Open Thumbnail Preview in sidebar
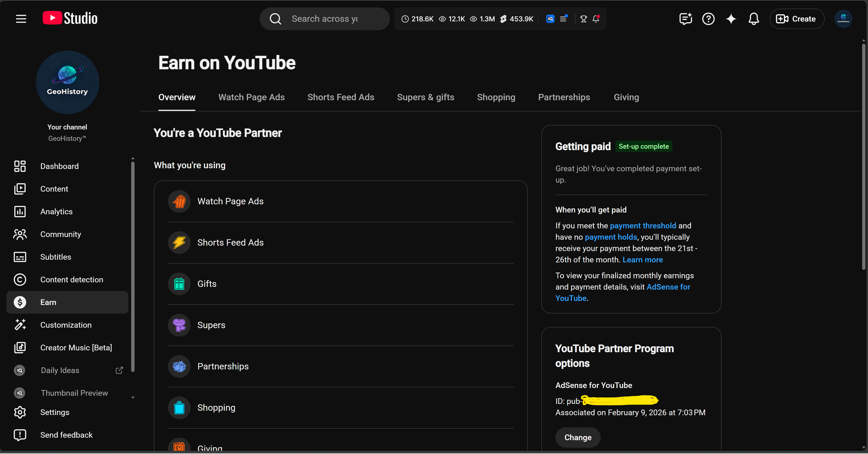This screenshot has height=454, width=868. pyautogui.click(x=67, y=393)
